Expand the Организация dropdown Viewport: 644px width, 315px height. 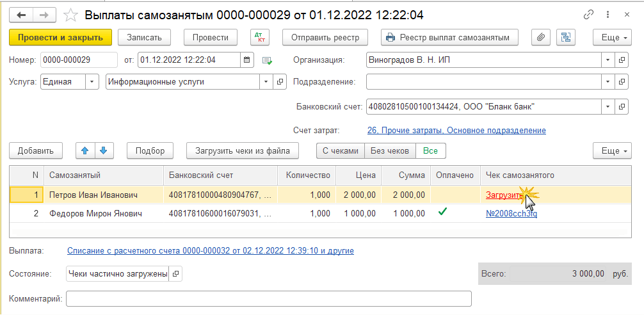click(x=607, y=60)
